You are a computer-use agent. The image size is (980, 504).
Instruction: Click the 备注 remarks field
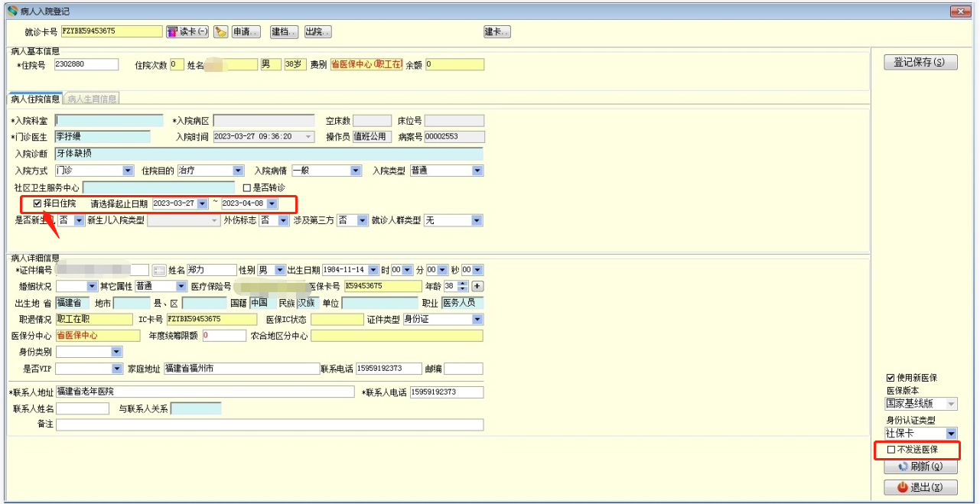coord(269,424)
